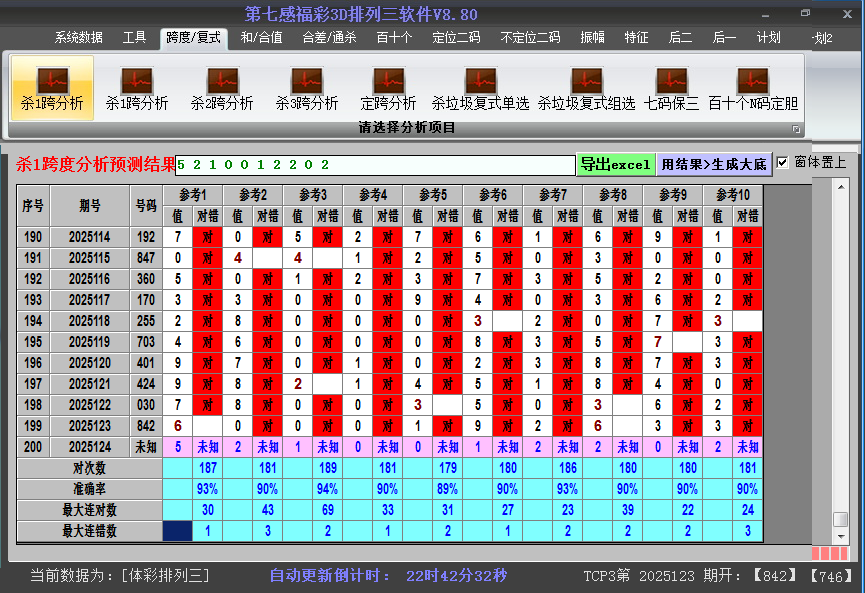The image size is (865, 593).
Task: Click the 187 correct count cell
Action: click(207, 468)
